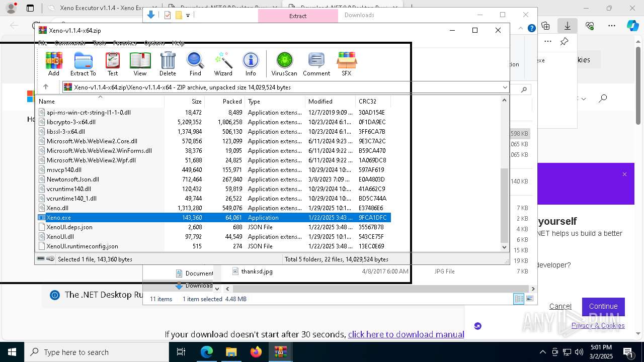The height and width of the screenshot is (362, 644).
Task: Click the Extract To toolbar icon
Action: coord(83,64)
